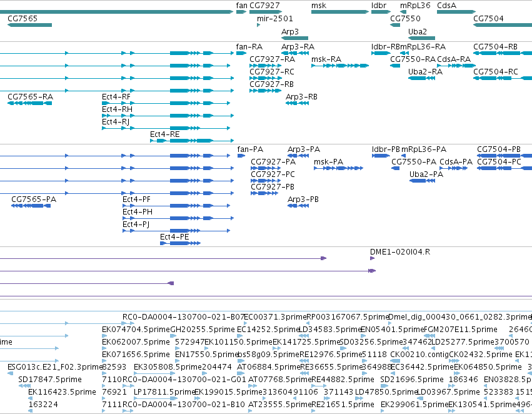Select the fan-PA protein label
This screenshot has width=532, height=414.
point(250,149)
